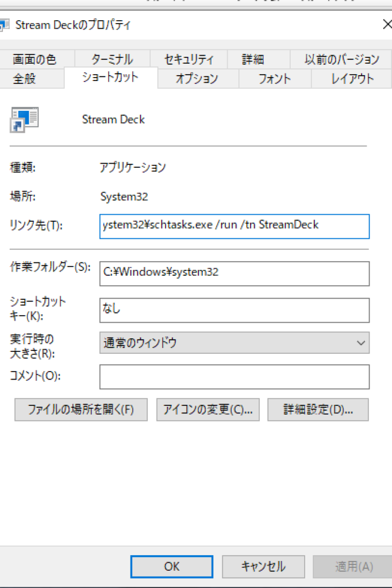Click the キャンセル button
The width and height of the screenshot is (392, 588).
[263, 566]
